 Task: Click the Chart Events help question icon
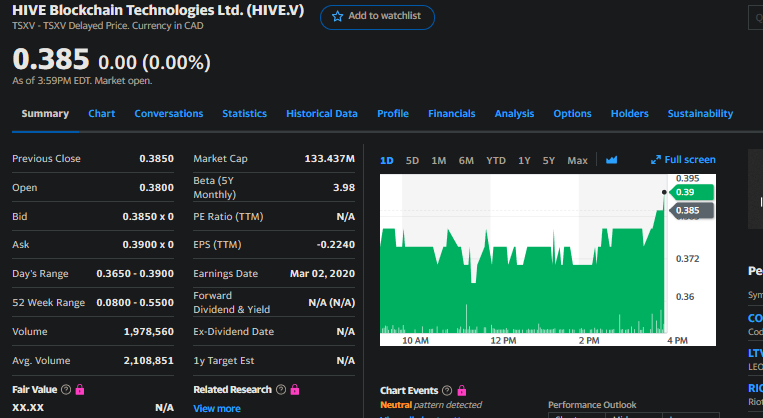tap(447, 390)
